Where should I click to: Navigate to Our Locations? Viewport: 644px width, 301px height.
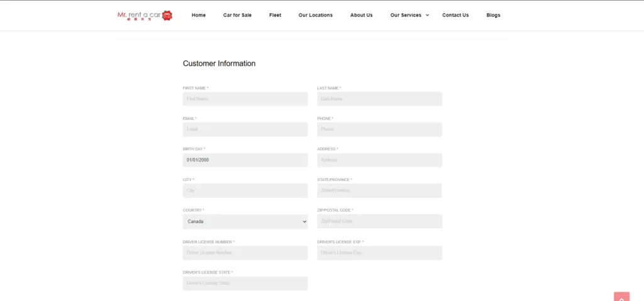(316, 15)
